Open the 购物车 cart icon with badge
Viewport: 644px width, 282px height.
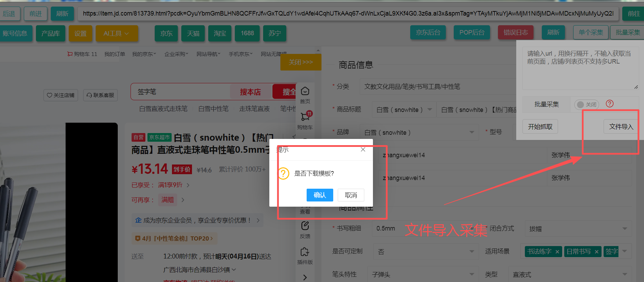click(x=305, y=120)
